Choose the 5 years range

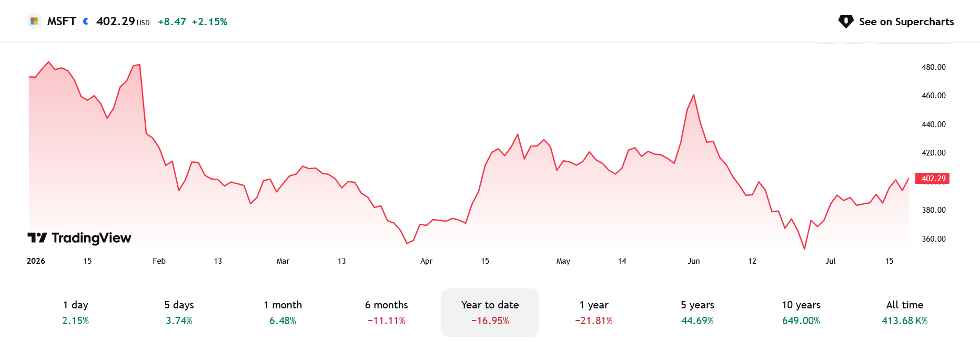tap(698, 312)
